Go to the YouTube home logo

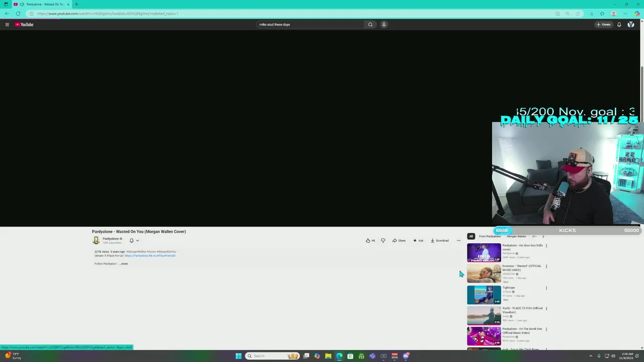[24, 24]
